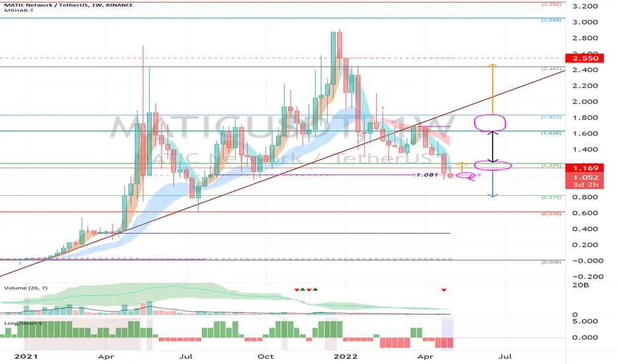Click the (0.616) level label
This screenshot has height=364, width=617.
[551, 214]
